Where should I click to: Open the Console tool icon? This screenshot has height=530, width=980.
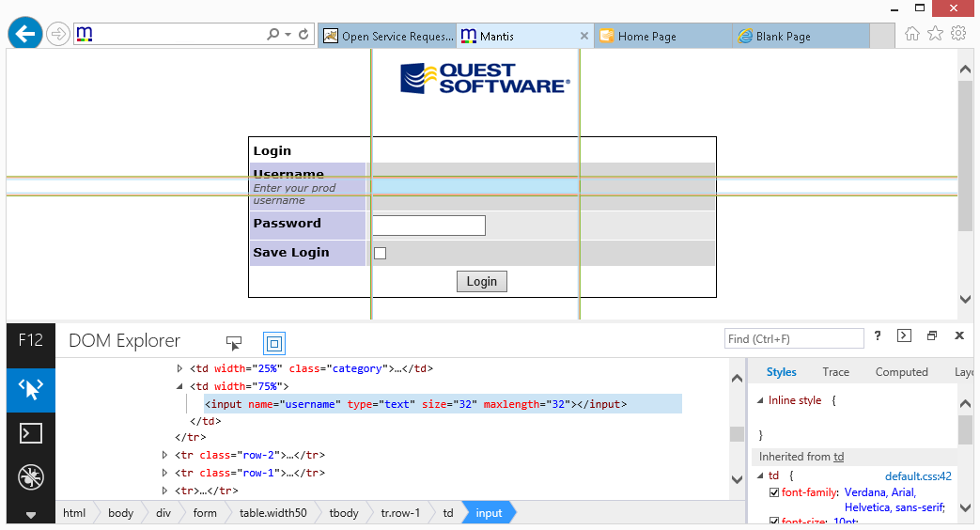[x=31, y=433]
